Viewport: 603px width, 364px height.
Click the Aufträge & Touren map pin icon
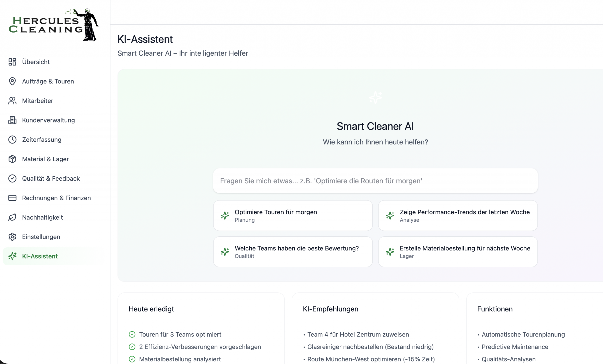[x=12, y=81]
